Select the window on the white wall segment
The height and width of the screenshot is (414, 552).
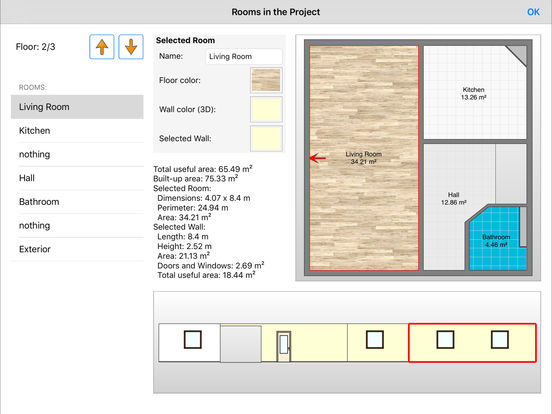(x=193, y=340)
